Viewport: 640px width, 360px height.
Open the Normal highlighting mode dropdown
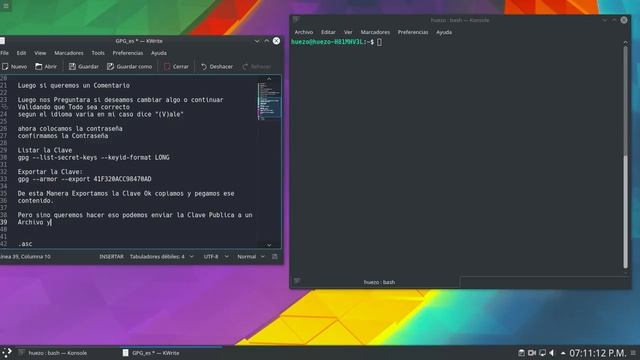[251, 257]
